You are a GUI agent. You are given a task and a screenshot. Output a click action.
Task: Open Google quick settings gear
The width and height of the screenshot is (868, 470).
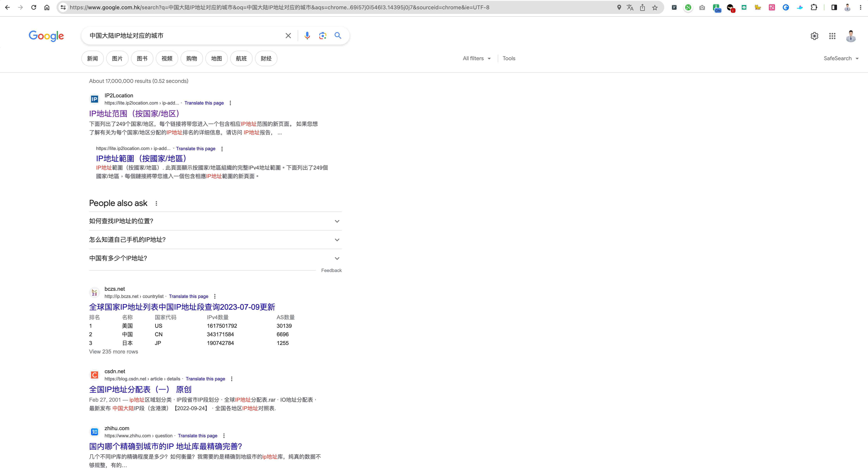814,36
